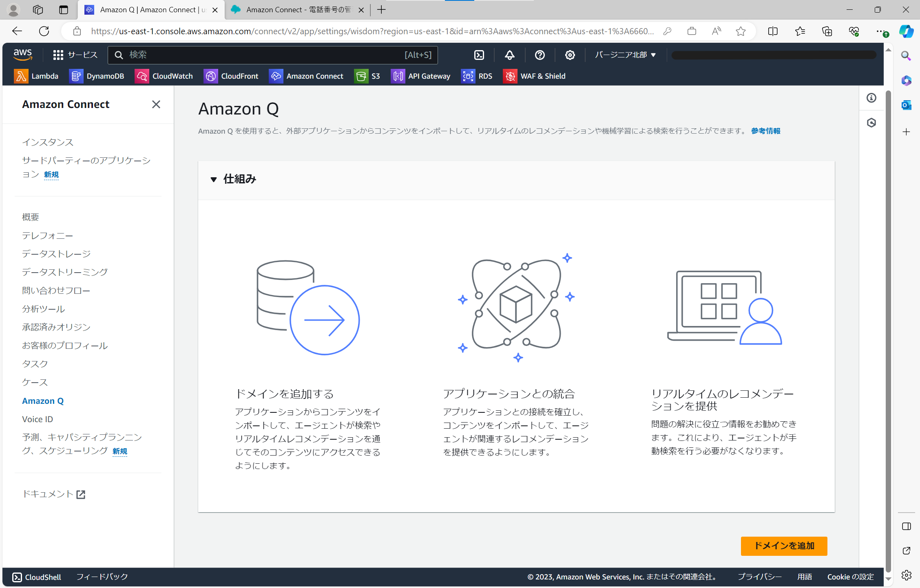Open CloudWatch shortcut in favorites bar

tap(164, 76)
